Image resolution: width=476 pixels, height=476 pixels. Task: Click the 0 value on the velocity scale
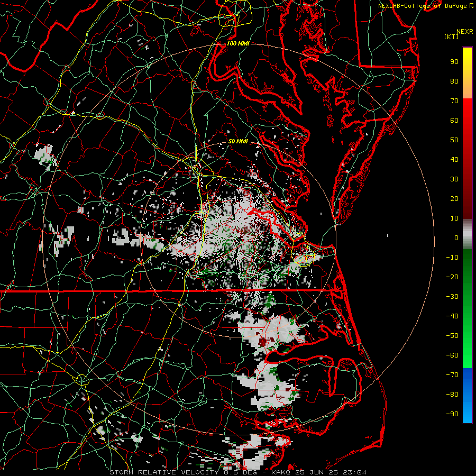[456, 238]
